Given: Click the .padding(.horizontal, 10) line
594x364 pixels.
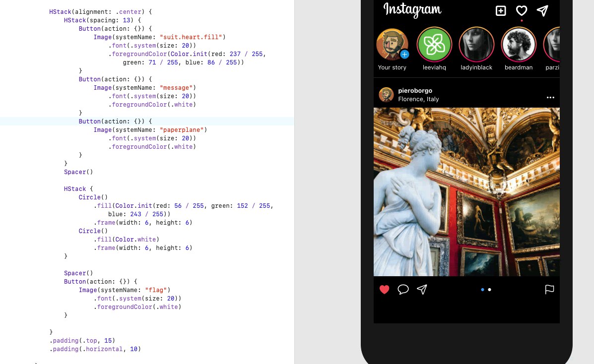Looking at the screenshot, I should (95, 349).
